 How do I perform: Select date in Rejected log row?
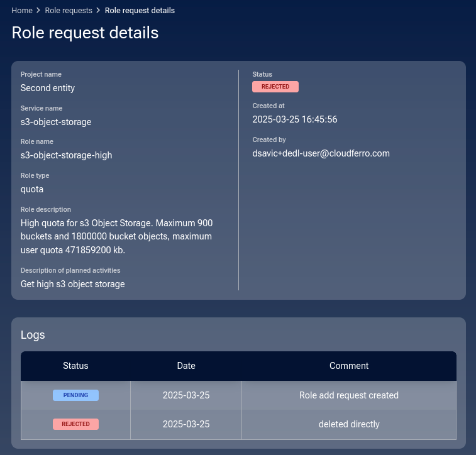click(x=186, y=424)
